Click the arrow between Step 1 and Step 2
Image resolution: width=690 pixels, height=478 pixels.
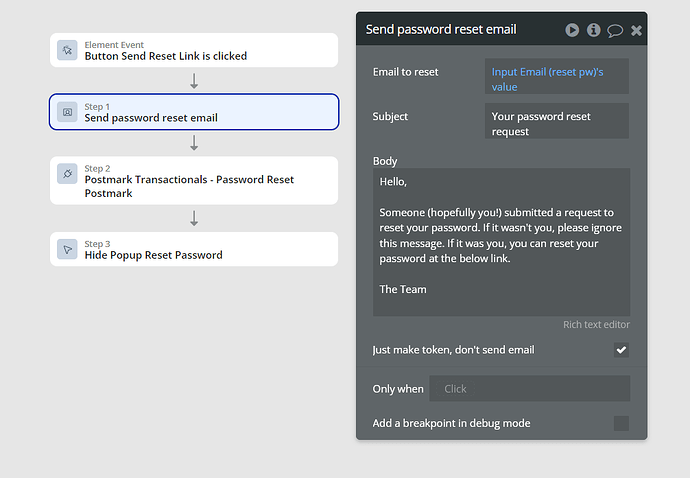[x=194, y=143]
